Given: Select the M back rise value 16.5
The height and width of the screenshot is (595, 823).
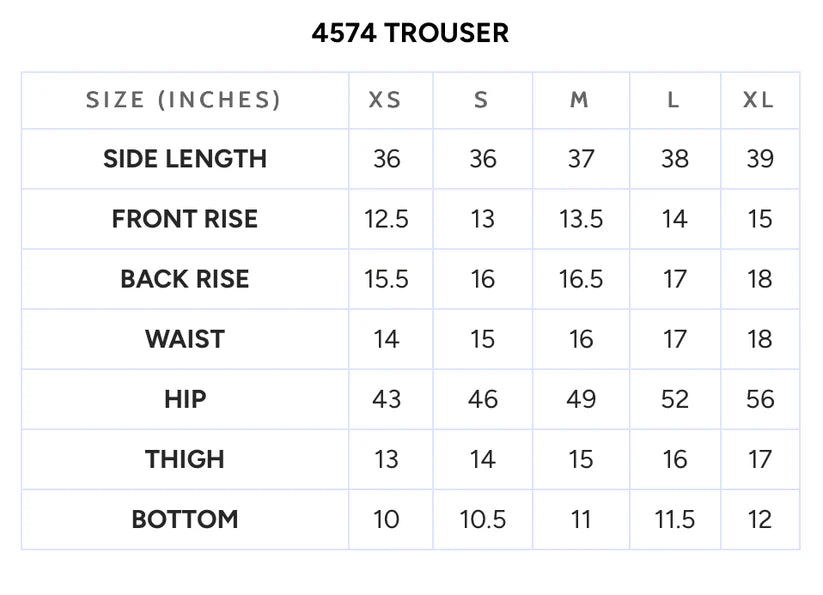Looking at the screenshot, I should (x=581, y=279).
